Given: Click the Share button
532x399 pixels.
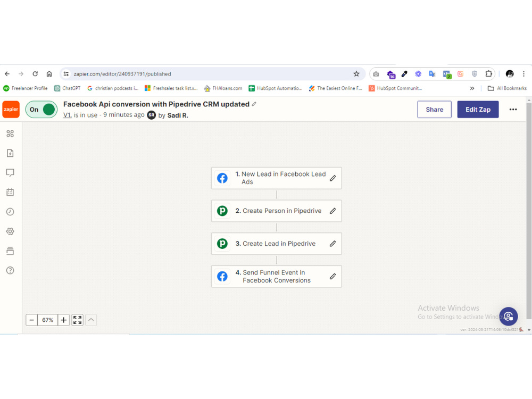Looking at the screenshot, I should pyautogui.click(x=434, y=109).
